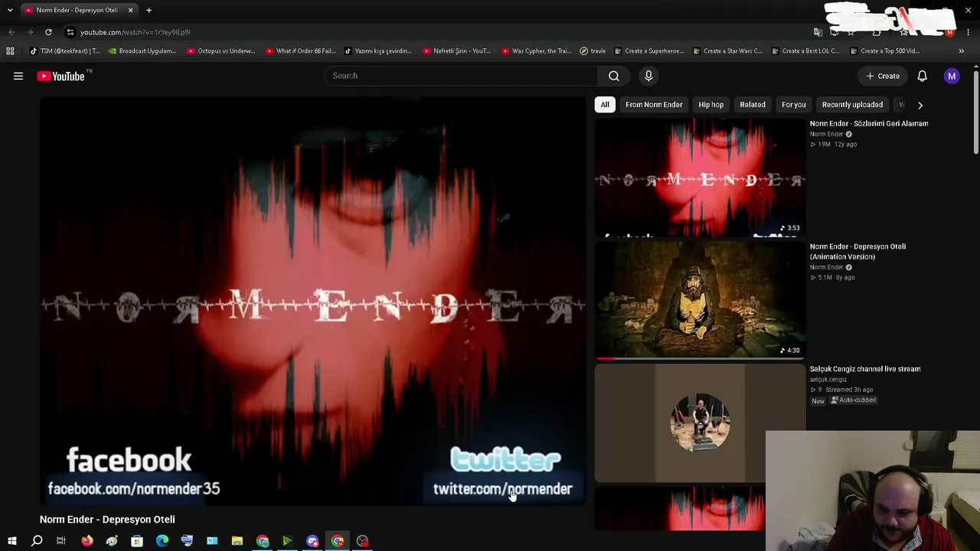This screenshot has height=551, width=980.
Task: Select the For you filter chip
Action: [x=794, y=105]
